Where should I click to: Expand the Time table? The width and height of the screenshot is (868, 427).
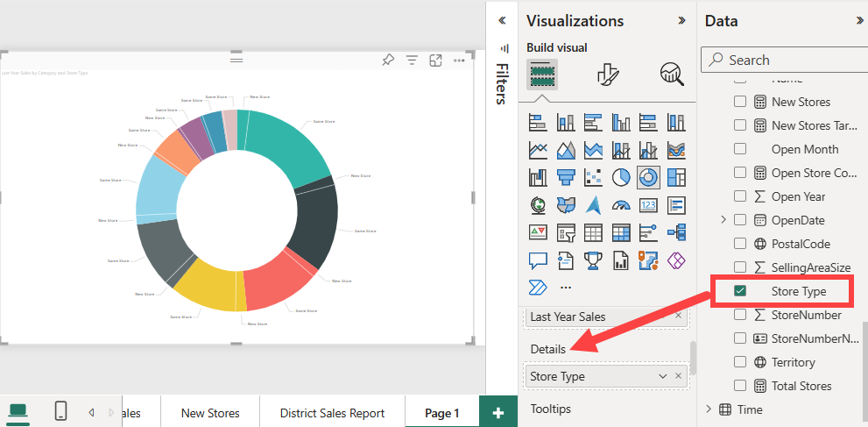coord(709,409)
